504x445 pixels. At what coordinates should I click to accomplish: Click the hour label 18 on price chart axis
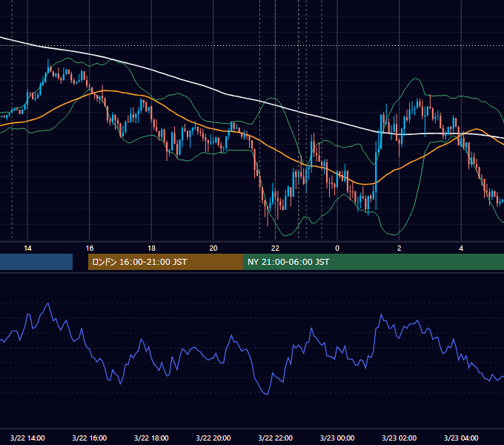[151, 248]
